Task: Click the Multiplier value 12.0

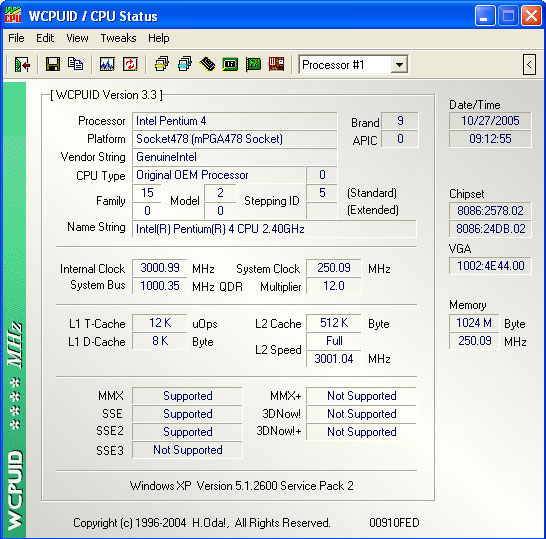Action: [334, 286]
